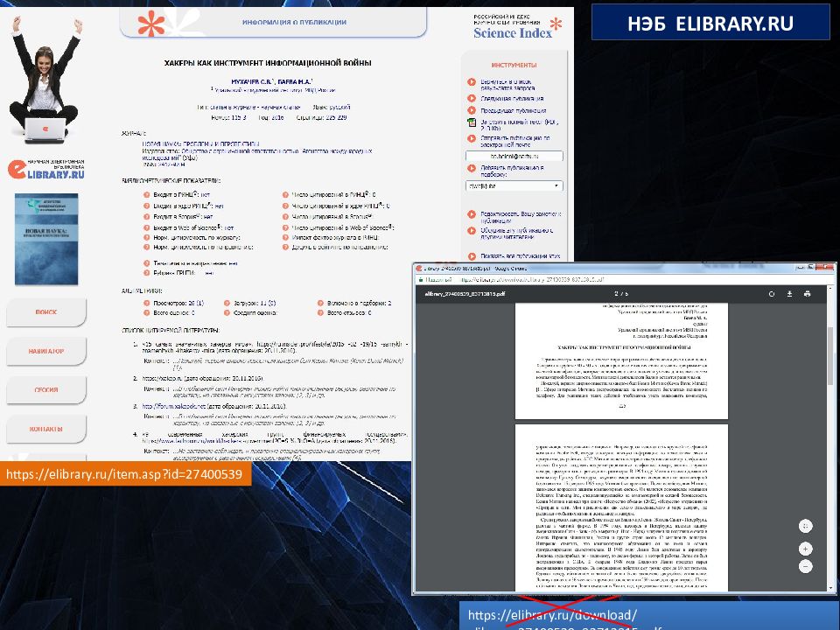Viewport: 840px width, 630px height.
Task: Click the Следующая публикация link
Action: tap(512, 99)
